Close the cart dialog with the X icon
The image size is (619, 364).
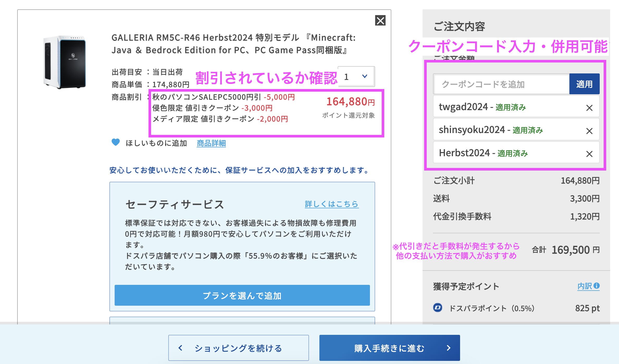click(x=380, y=20)
